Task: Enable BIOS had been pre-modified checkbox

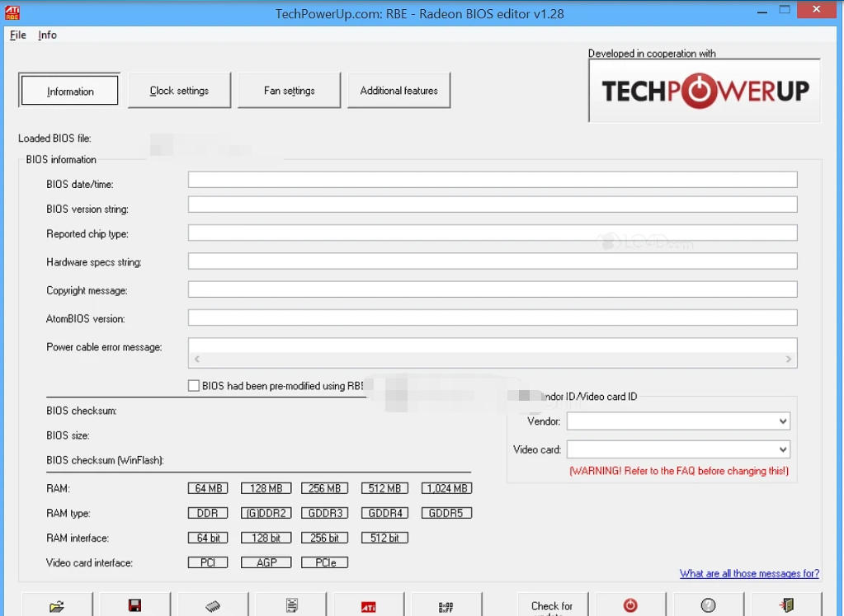Action: (194, 386)
